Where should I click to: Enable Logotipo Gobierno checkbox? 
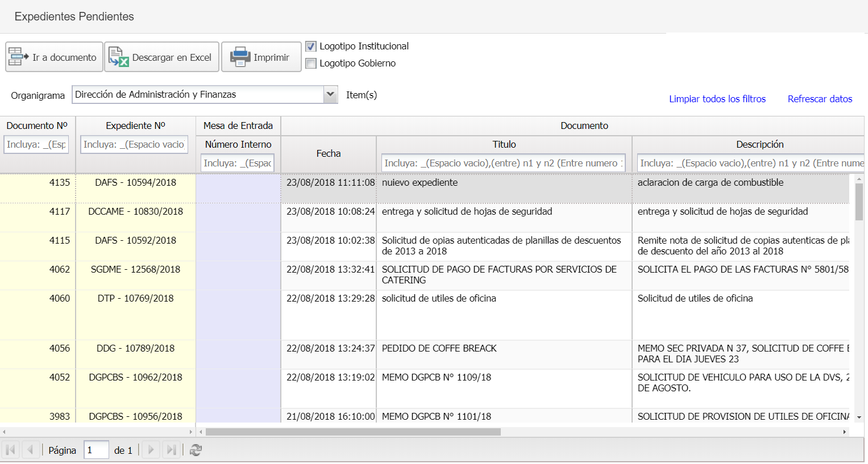click(311, 64)
